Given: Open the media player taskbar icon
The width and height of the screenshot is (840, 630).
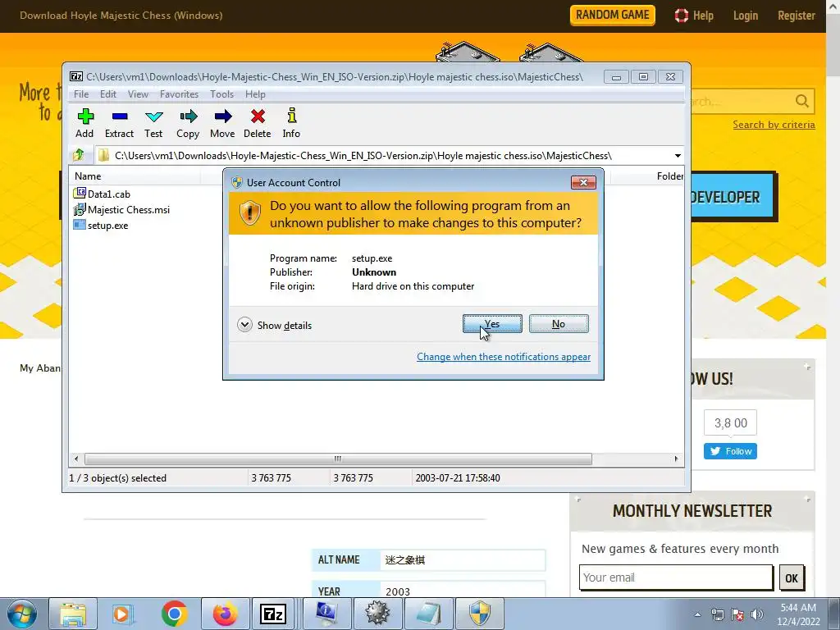Looking at the screenshot, I should point(123,614).
